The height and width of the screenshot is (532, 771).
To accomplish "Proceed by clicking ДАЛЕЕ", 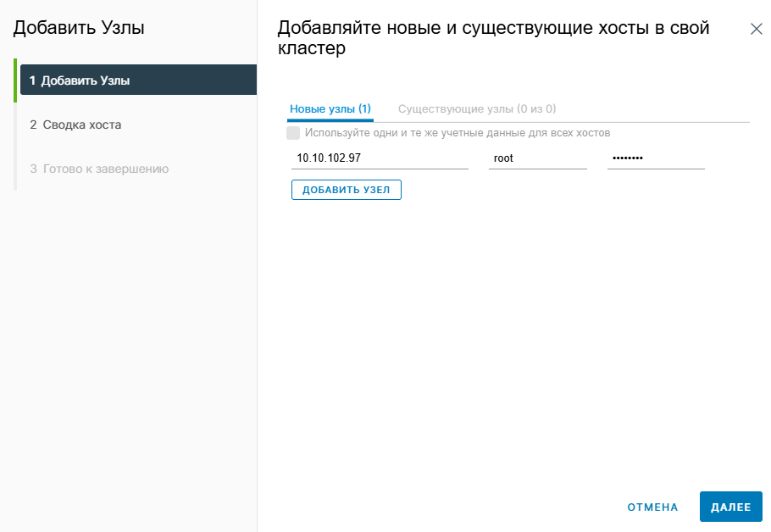I will click(730, 507).
